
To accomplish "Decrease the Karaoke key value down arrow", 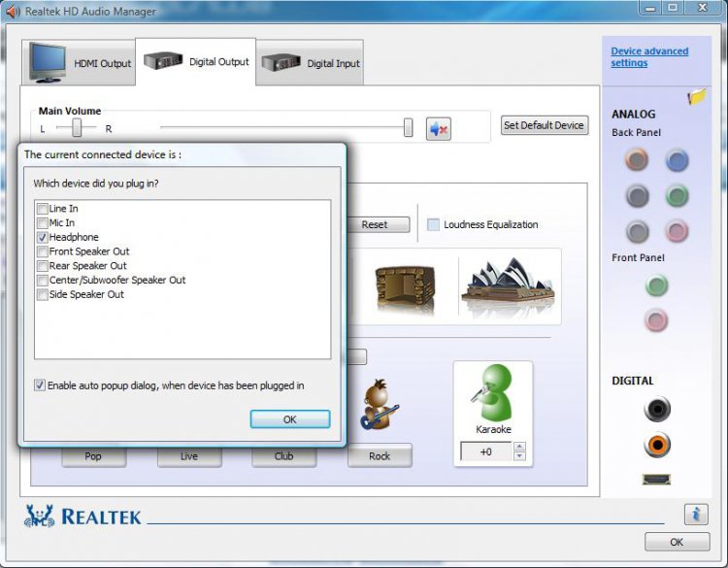I will click(519, 456).
